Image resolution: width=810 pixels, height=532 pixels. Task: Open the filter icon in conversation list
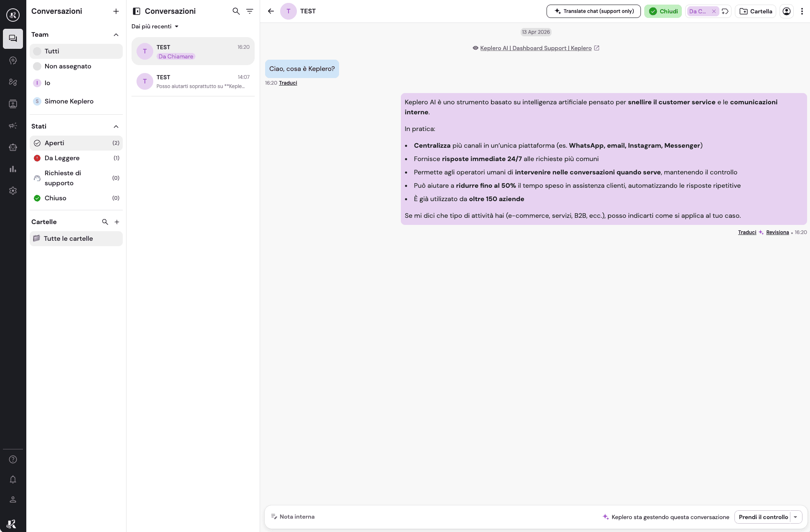point(250,11)
